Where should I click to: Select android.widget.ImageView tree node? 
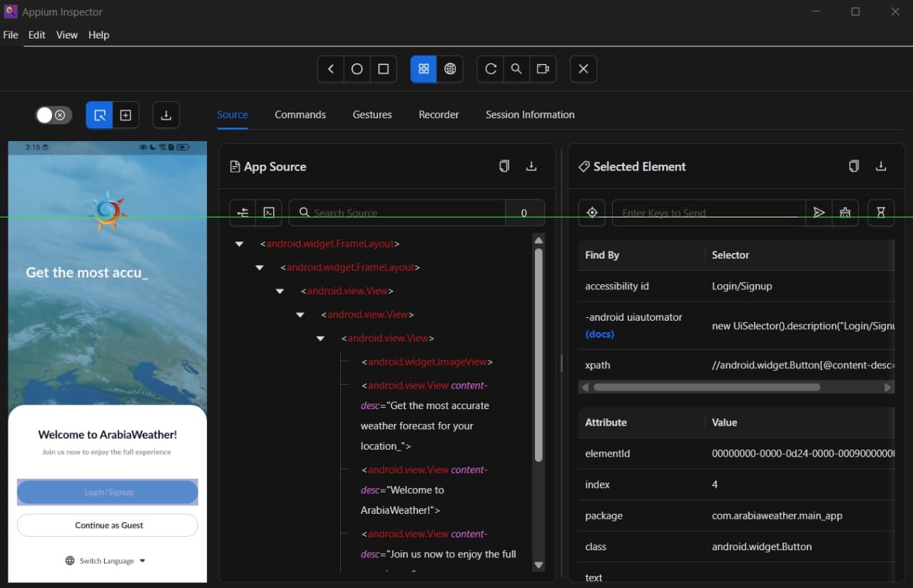coord(427,362)
